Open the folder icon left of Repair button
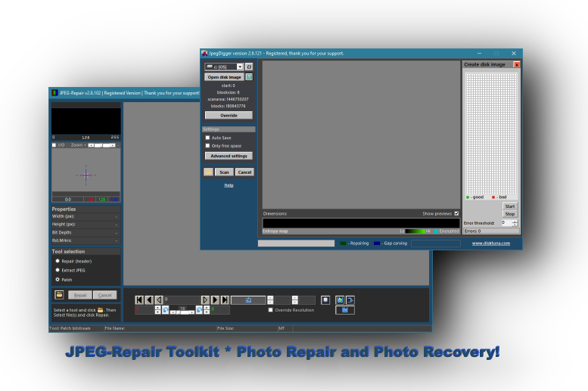The height and width of the screenshot is (391, 588). [x=59, y=295]
